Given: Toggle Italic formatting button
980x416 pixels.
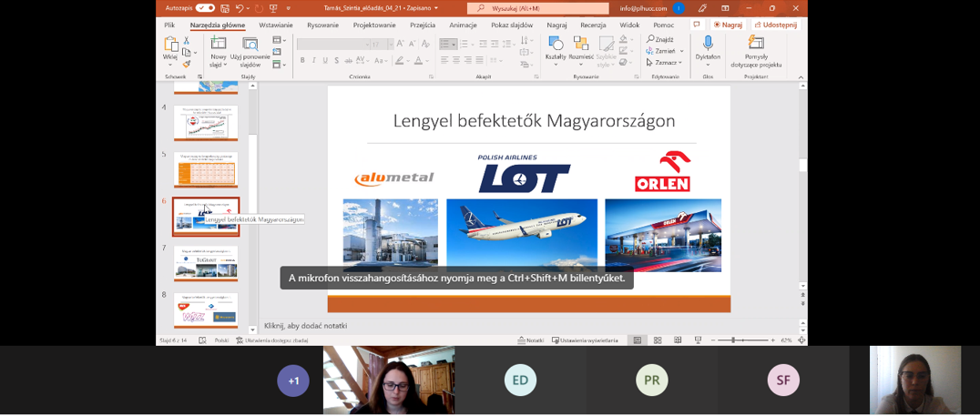Looking at the screenshot, I should 313,61.
